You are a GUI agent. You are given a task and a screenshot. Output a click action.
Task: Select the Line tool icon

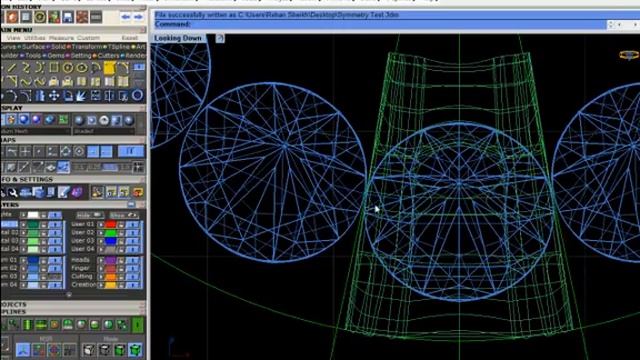[x=11, y=68]
